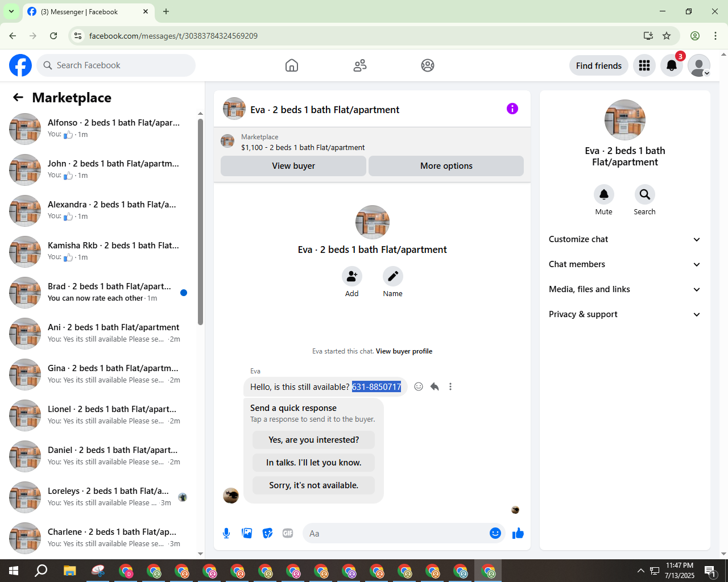Expand the Chat members section
Image resolution: width=728 pixels, height=582 pixels.
(624, 264)
